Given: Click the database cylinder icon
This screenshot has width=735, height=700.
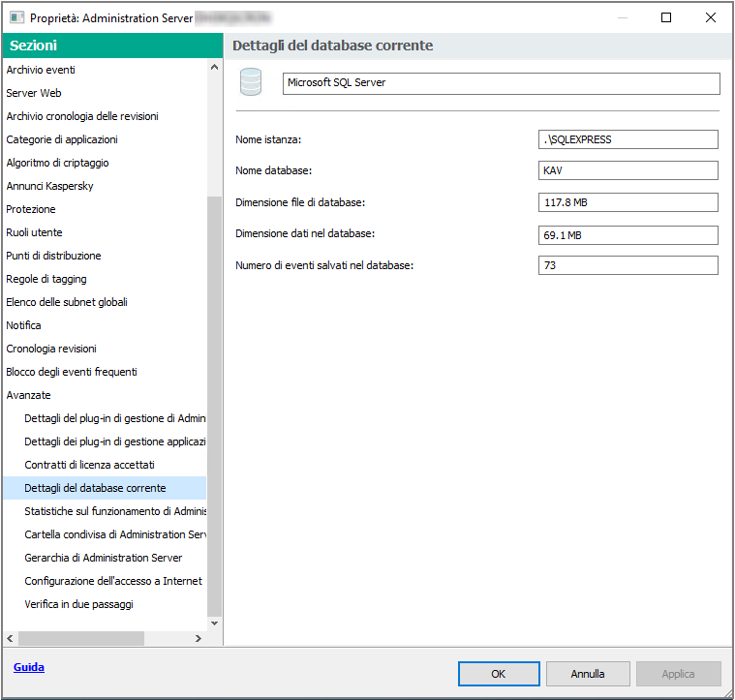Looking at the screenshot, I should pyautogui.click(x=251, y=83).
